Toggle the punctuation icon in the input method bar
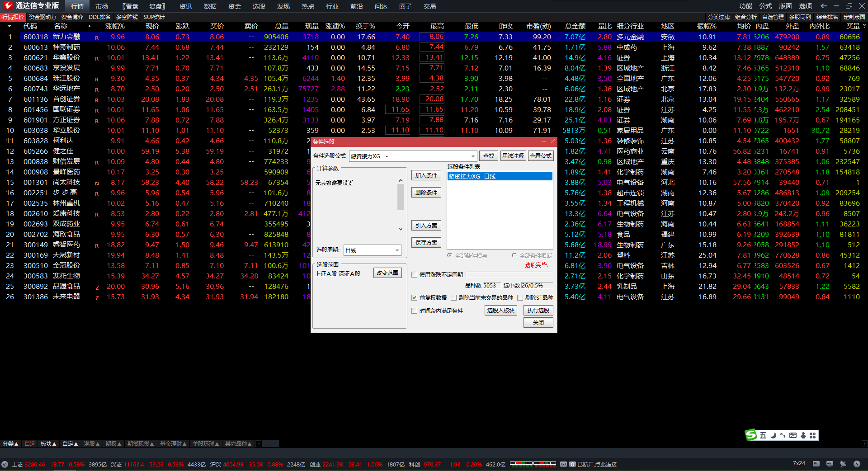 (783, 435)
